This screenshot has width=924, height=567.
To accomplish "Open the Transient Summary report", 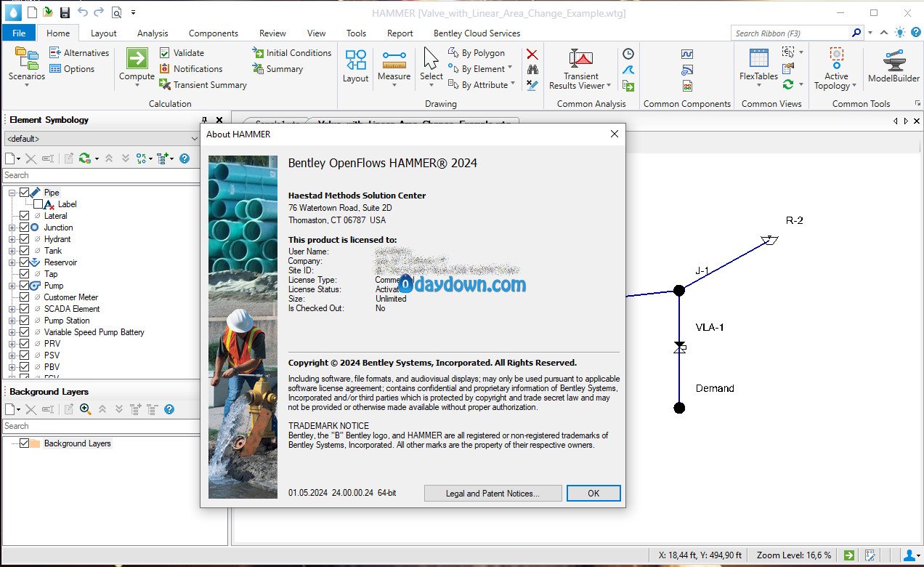I will 203,85.
